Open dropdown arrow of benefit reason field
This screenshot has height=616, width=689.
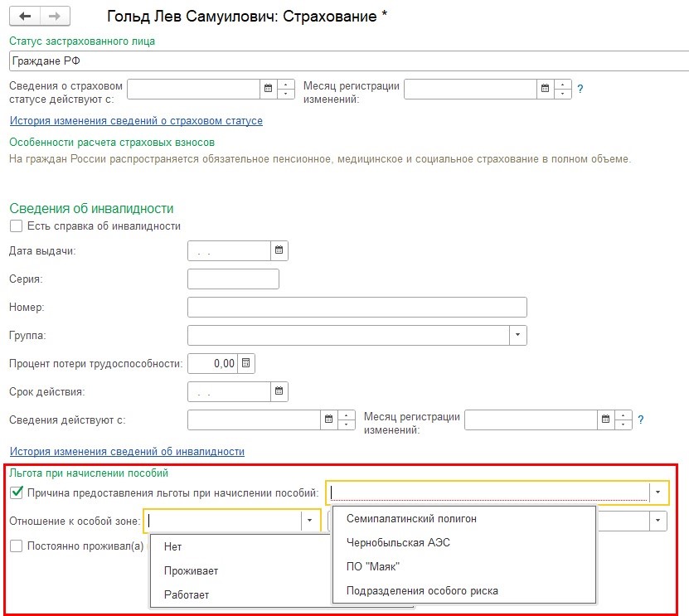658,493
